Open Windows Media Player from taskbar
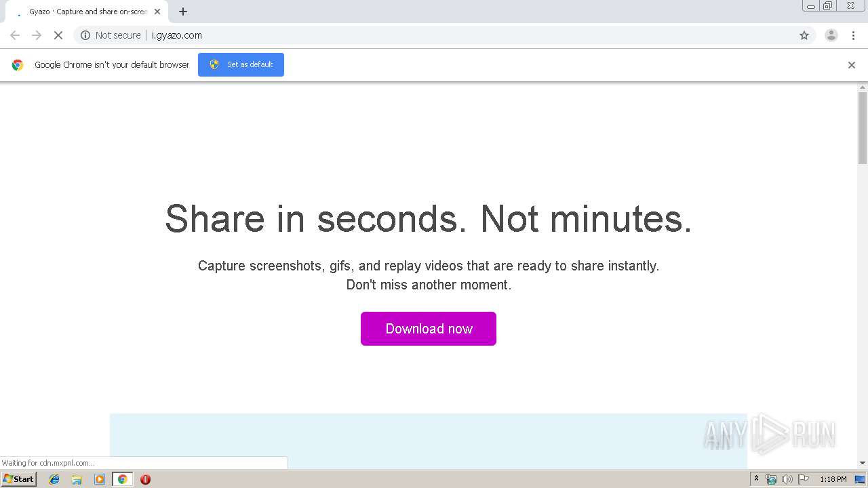Image resolution: width=868 pixels, height=488 pixels. [100, 479]
